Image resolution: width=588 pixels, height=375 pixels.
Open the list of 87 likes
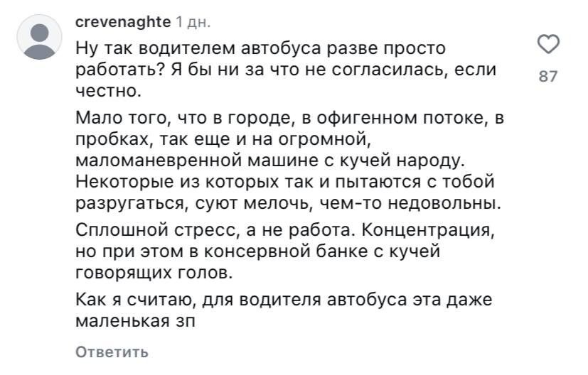click(x=548, y=77)
